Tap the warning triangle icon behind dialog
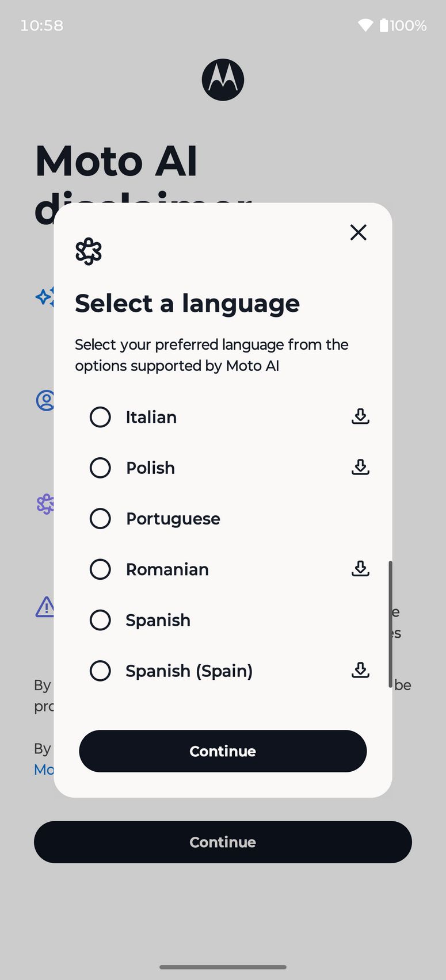The image size is (446, 980). [x=45, y=607]
